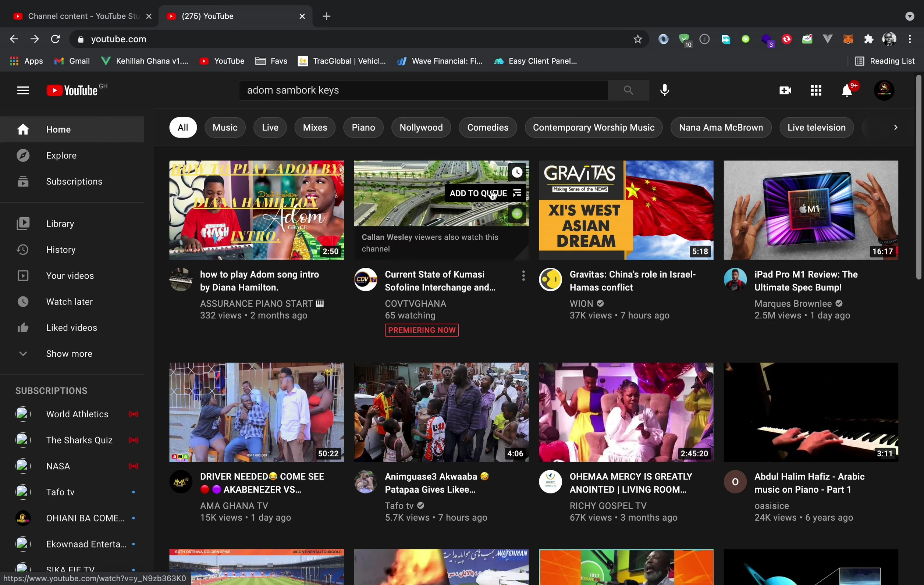Open Apps shortcut in bookmarks bar
The height and width of the screenshot is (585, 924).
(x=26, y=61)
